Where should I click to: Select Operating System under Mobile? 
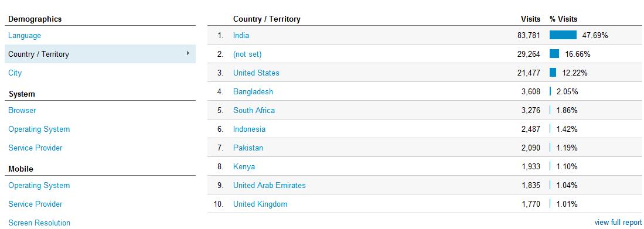[x=39, y=186]
